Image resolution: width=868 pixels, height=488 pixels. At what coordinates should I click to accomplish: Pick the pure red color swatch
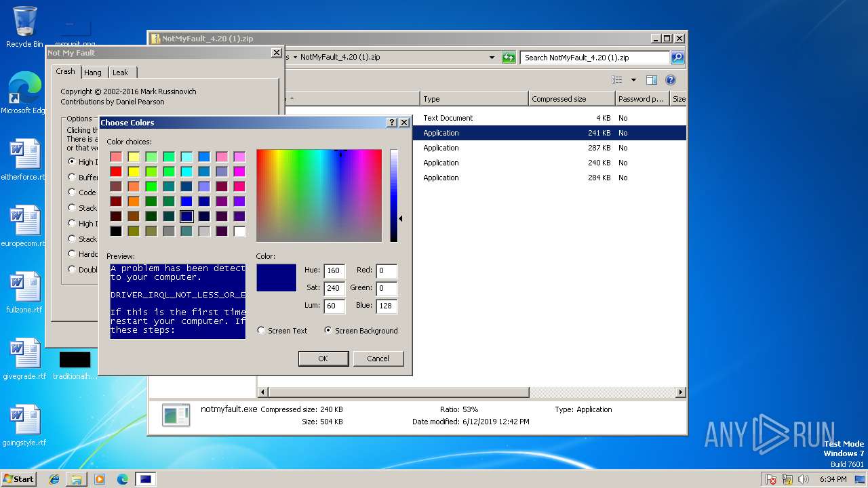pyautogui.click(x=116, y=171)
